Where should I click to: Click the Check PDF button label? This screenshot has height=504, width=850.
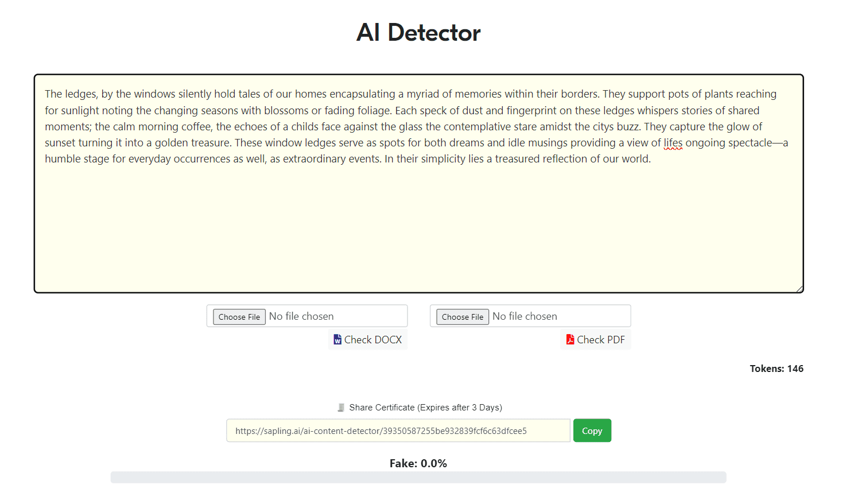601,340
